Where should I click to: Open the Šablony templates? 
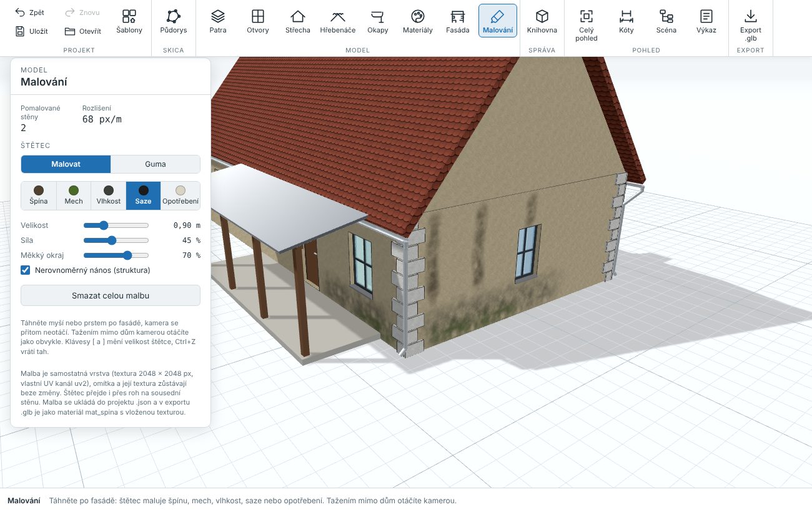(x=129, y=21)
